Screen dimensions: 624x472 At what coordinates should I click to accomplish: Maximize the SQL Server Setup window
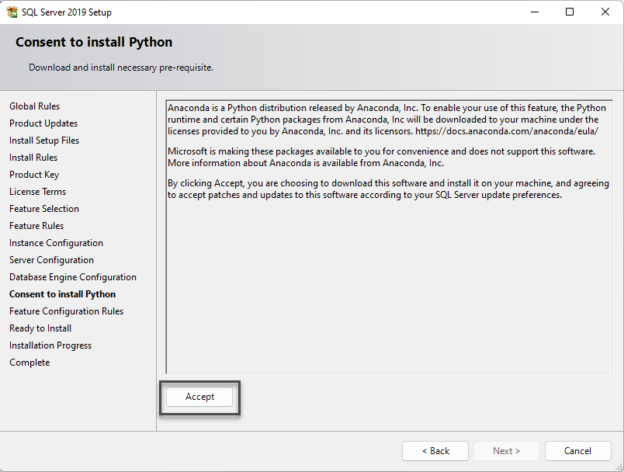pyautogui.click(x=570, y=12)
